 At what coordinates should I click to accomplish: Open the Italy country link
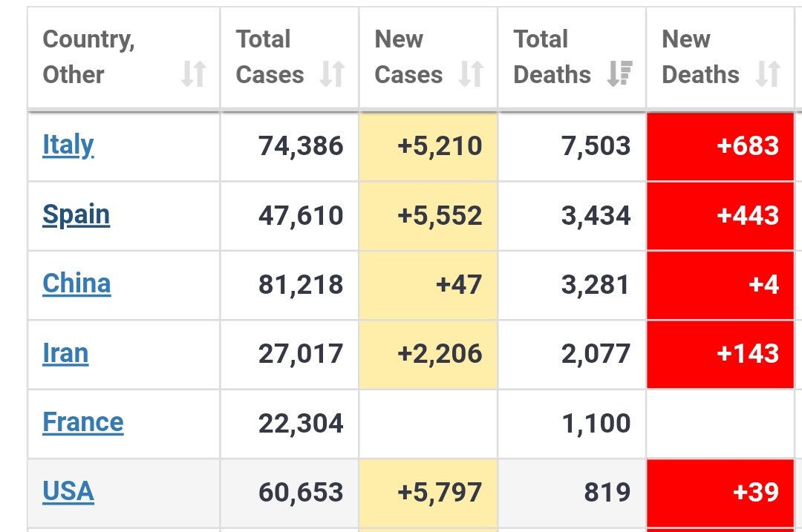[68, 145]
